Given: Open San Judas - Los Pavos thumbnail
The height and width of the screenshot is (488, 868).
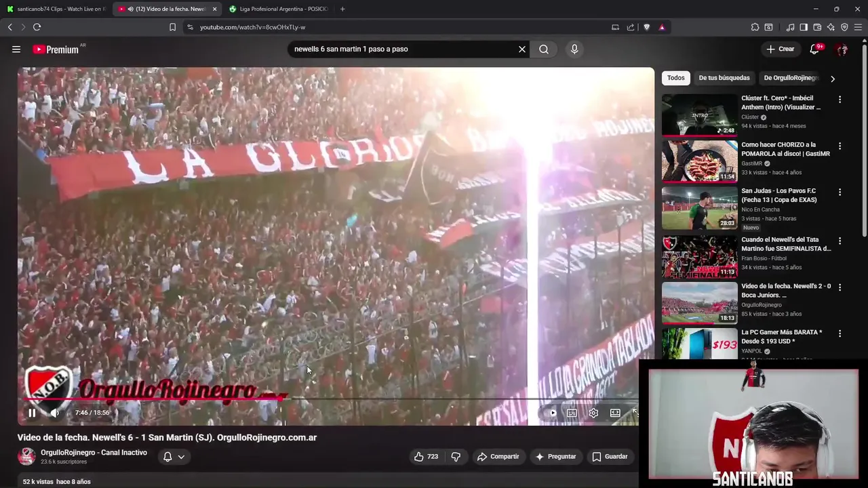Looking at the screenshot, I should (699, 208).
